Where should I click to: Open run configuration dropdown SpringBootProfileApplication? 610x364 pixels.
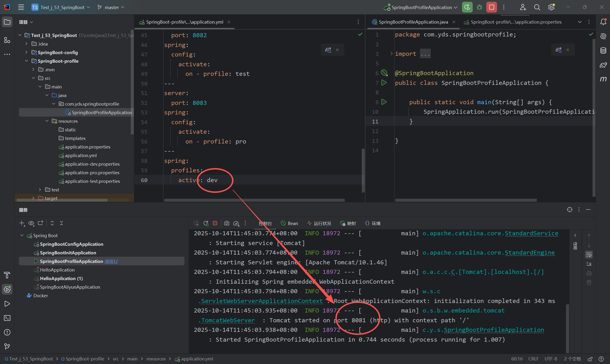pyautogui.click(x=421, y=7)
